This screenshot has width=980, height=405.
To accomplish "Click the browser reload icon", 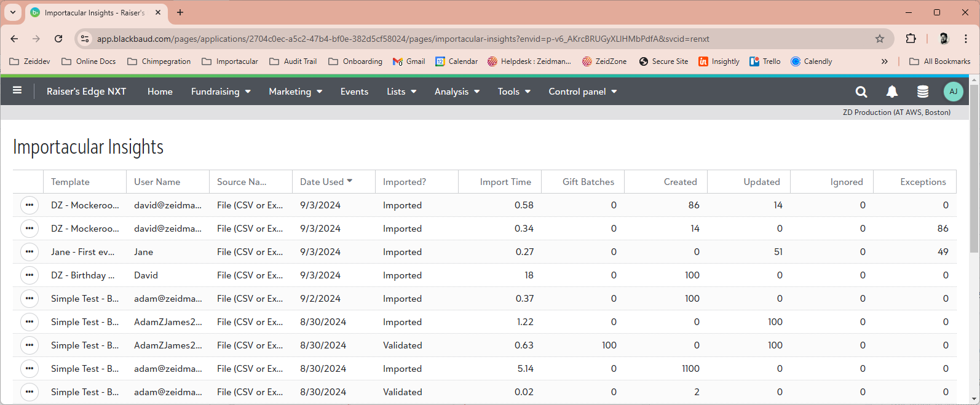I will click(x=58, y=39).
